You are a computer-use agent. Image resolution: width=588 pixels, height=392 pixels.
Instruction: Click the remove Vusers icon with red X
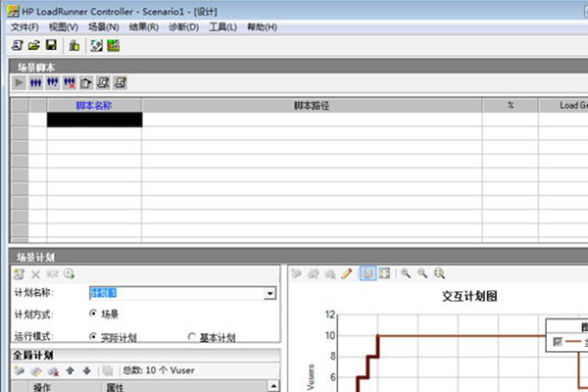coord(70,82)
